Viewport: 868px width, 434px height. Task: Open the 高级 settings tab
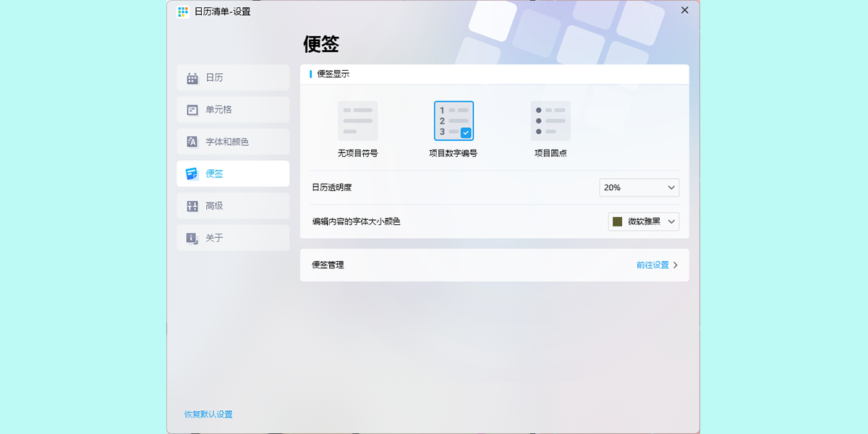coord(233,205)
